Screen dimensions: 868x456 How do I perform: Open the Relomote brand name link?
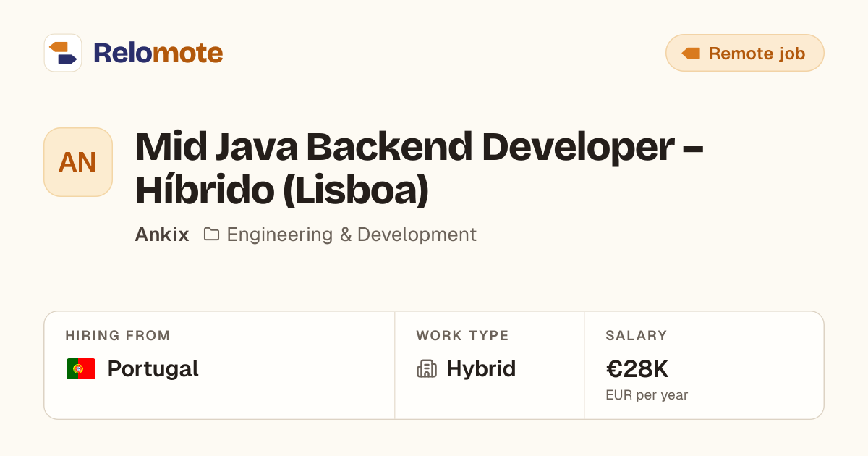[158, 53]
